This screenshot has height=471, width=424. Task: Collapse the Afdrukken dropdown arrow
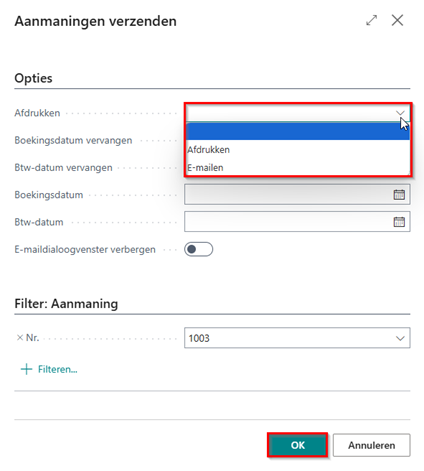pyautogui.click(x=400, y=113)
